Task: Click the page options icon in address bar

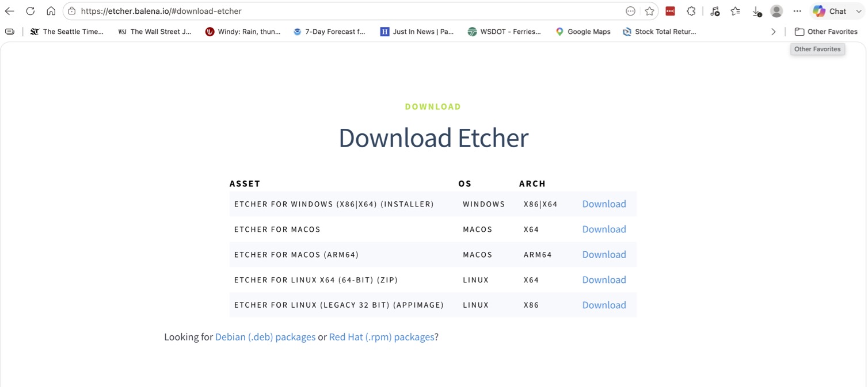Action: click(x=630, y=11)
